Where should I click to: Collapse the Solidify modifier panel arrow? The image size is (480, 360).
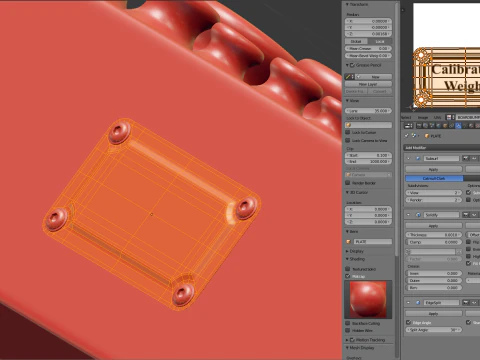click(408, 215)
